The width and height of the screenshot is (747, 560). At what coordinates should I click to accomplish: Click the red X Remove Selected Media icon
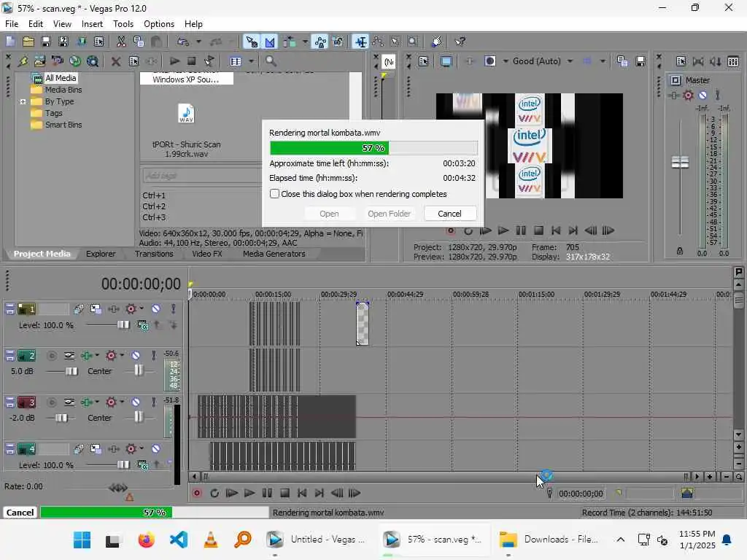(x=115, y=61)
